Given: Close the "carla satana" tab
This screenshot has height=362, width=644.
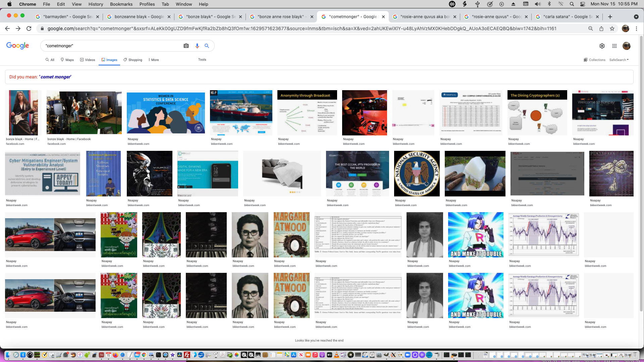Looking at the screenshot, I should [597, 17].
